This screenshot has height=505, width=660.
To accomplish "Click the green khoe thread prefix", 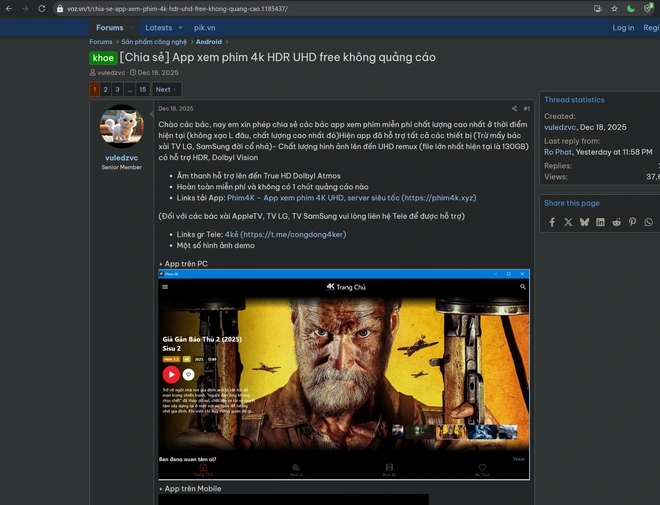I will [x=103, y=58].
